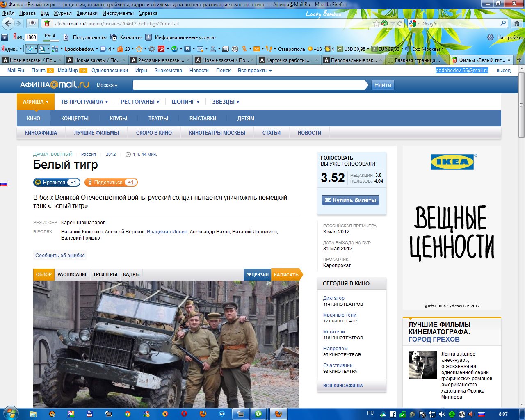Switch to the РАСПИСАНИЕ tab
This screenshot has height=420, width=525.
click(72, 274)
